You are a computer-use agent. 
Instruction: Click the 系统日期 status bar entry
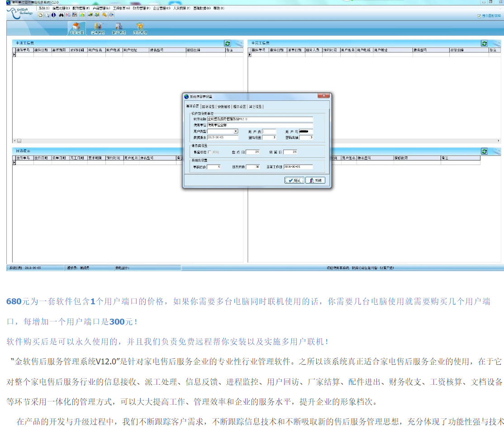point(35,268)
